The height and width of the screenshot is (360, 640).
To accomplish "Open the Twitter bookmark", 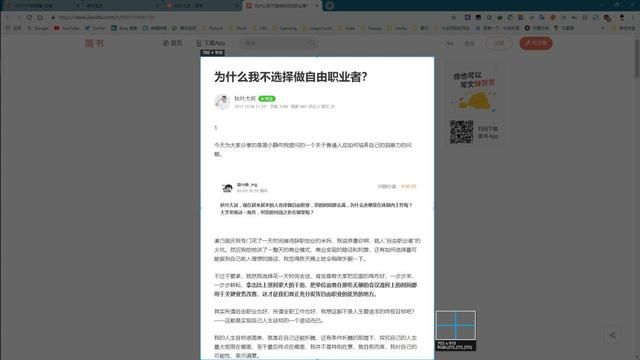I will [x=95, y=28].
